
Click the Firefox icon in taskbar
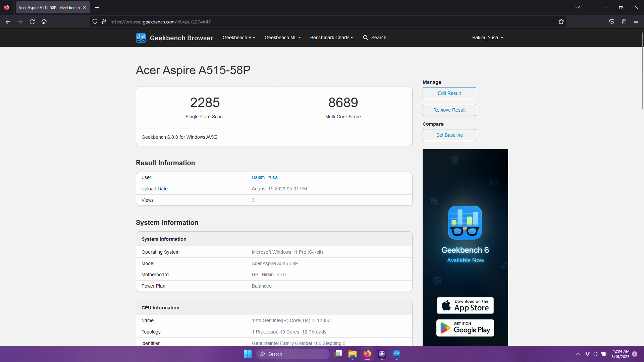367,354
